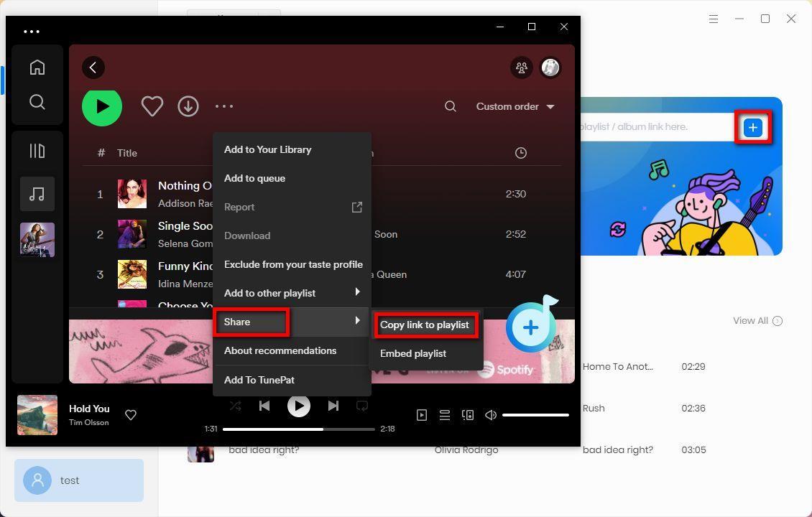Open the queue list icon

tap(445, 415)
